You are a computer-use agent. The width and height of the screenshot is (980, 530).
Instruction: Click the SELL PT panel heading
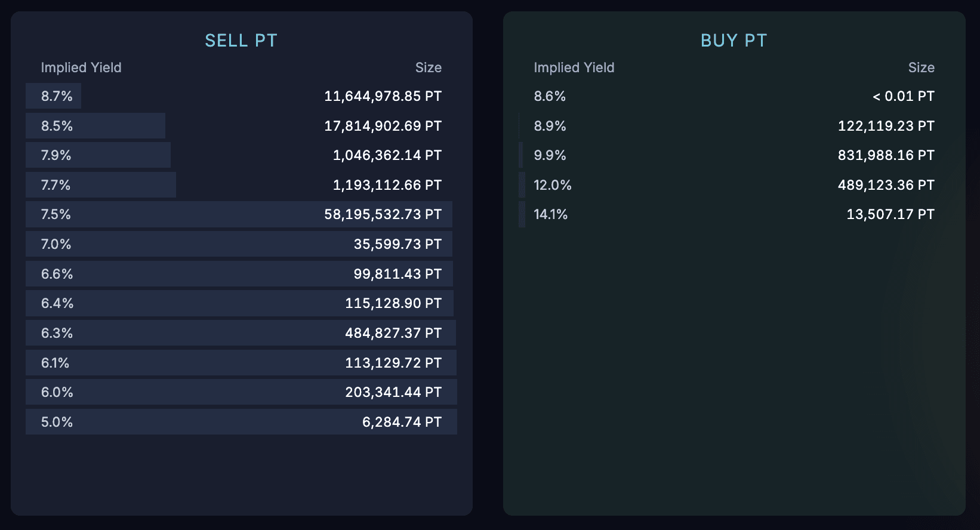tap(241, 41)
